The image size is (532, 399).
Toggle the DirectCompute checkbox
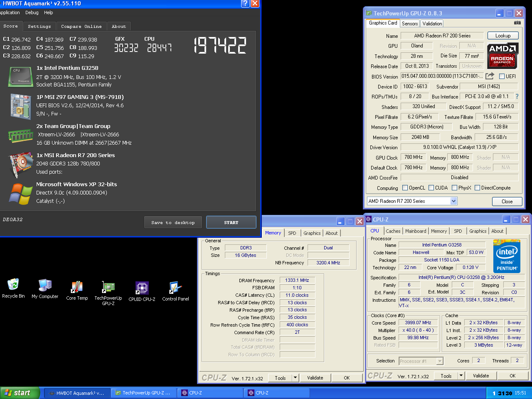tap(478, 188)
